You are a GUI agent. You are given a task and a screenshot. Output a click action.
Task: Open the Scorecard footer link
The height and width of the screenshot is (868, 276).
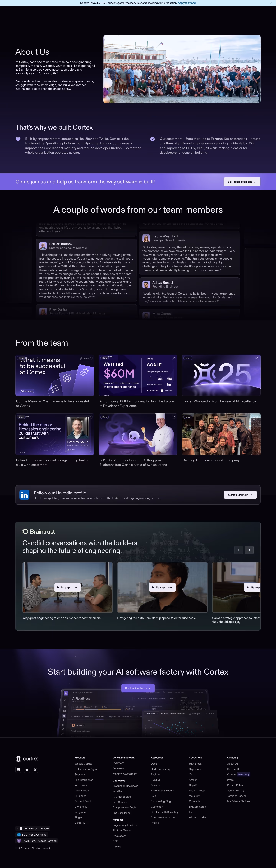tap(80, 774)
